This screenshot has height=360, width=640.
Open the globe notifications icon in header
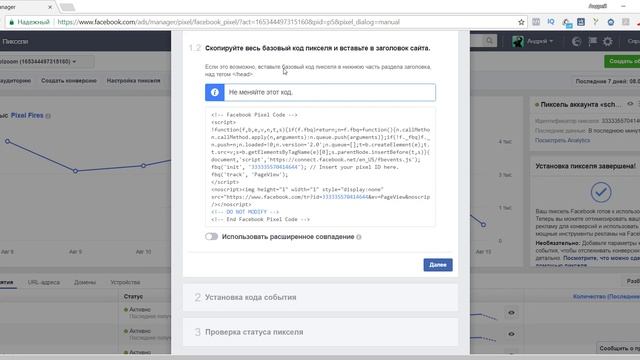(x=576, y=41)
